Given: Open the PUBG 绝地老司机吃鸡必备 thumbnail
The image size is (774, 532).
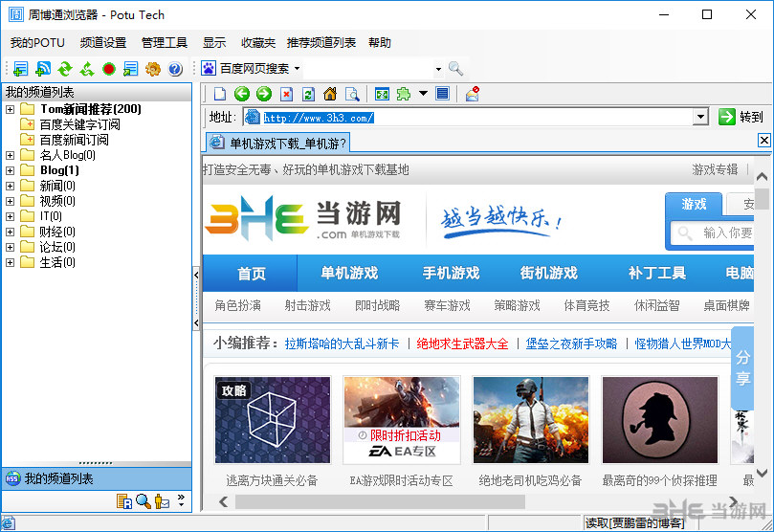Looking at the screenshot, I should coord(531,420).
